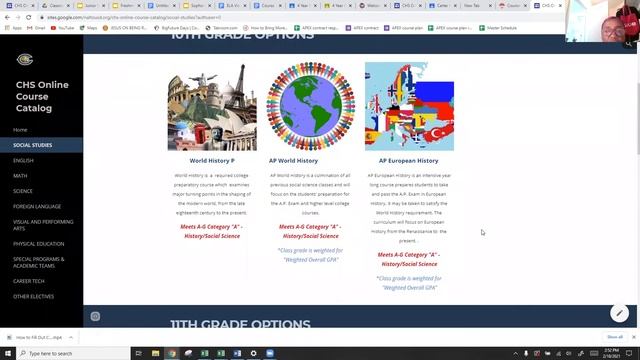Close the downloads bar
The width and height of the screenshot is (640, 360).
tap(634, 337)
